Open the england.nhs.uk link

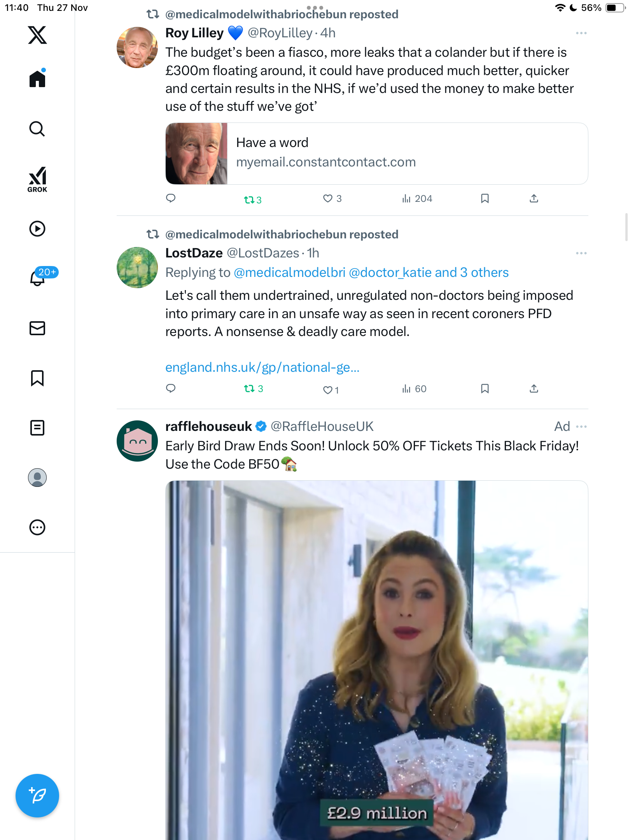click(x=262, y=367)
